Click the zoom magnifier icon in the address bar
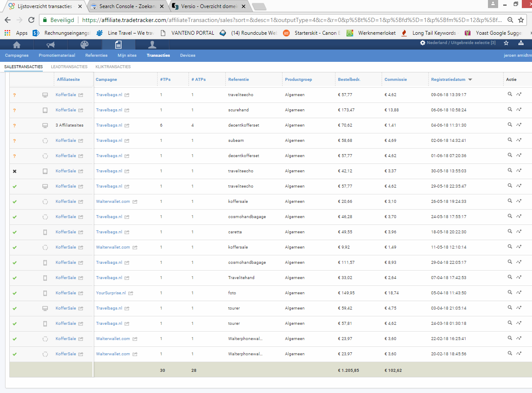532x393 pixels. click(x=510, y=20)
